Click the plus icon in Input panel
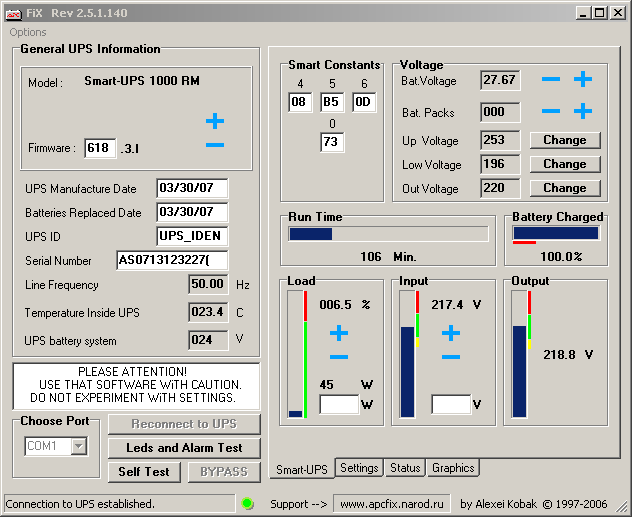Viewport: 632px width, 517px height. (x=451, y=333)
